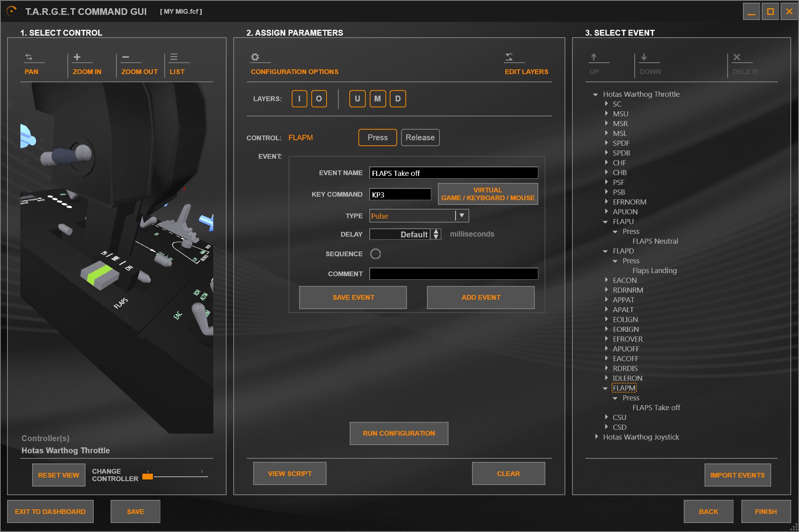This screenshot has width=799, height=532.
Task: Select the APUOFF tree item
Action: click(x=626, y=349)
